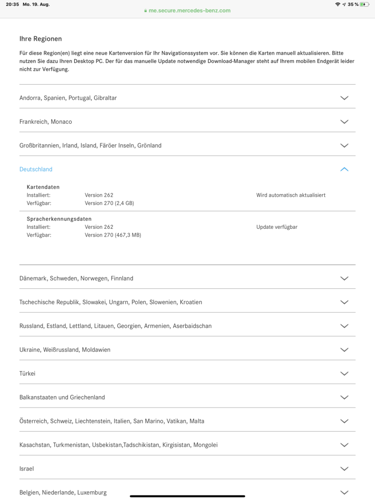Open the Großbritannien, Irland, Island row label
The height and width of the screenshot is (500, 375).
click(x=90, y=145)
